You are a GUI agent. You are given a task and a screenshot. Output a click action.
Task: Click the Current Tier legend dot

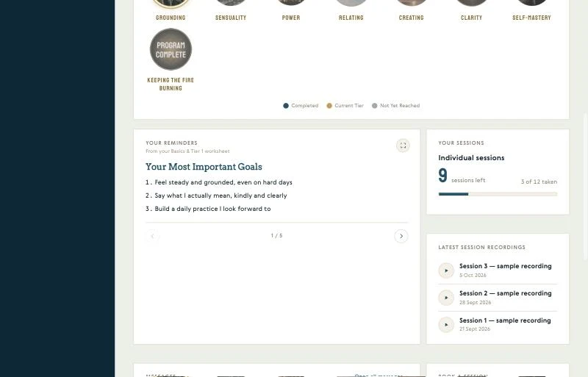coord(329,106)
